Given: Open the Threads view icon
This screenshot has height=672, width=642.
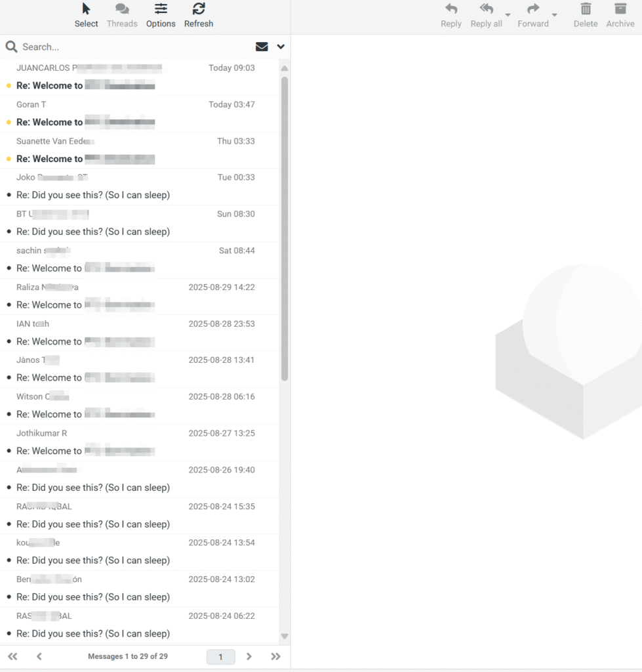Looking at the screenshot, I should point(122,9).
